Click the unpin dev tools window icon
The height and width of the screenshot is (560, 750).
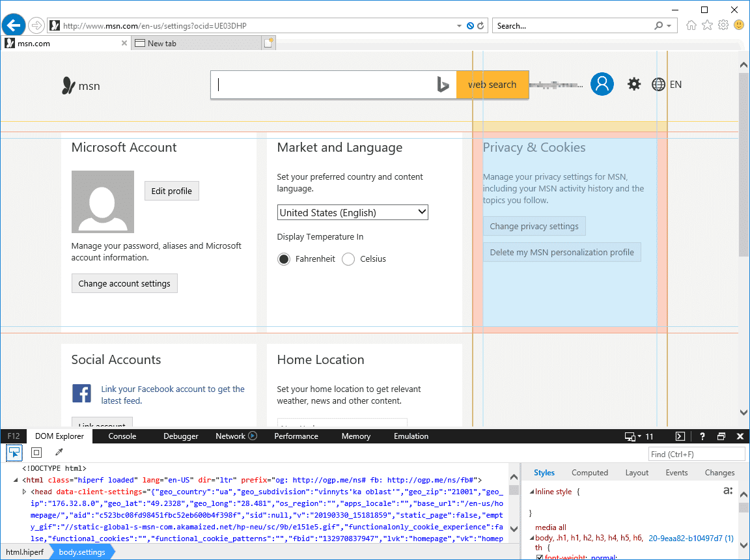click(721, 436)
